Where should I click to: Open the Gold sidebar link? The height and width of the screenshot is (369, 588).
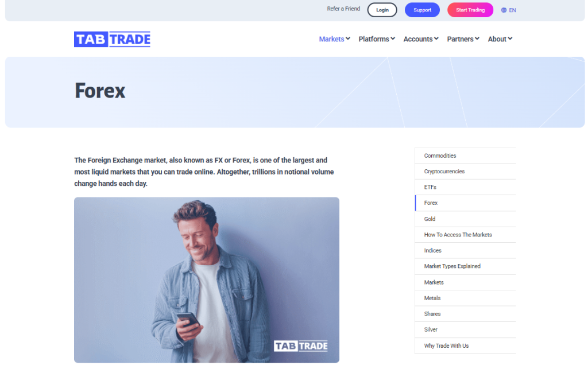tap(465, 219)
